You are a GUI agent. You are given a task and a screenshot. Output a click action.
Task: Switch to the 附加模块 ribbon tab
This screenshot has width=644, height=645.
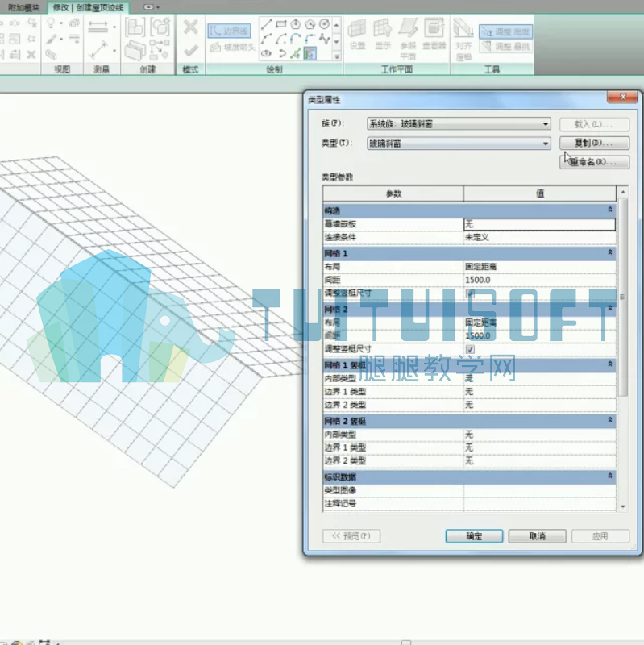(24, 7)
